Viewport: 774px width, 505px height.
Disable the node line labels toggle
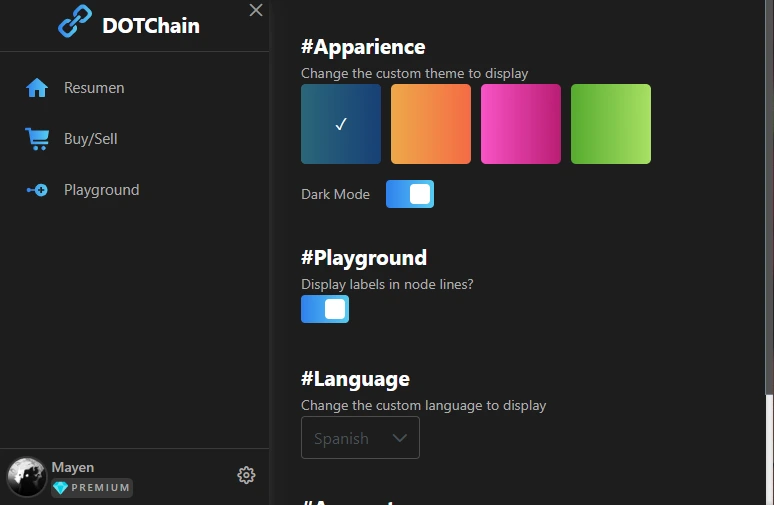(325, 309)
